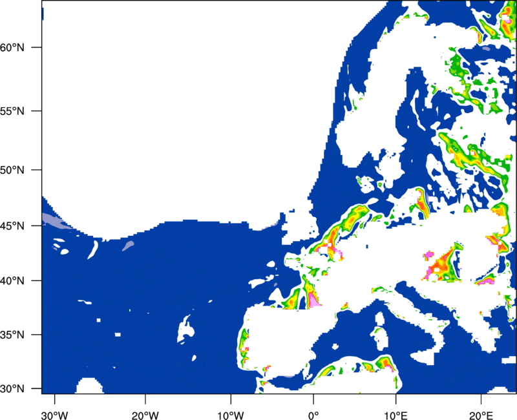Click the 30°N latitude label

pyautogui.click(x=12, y=389)
